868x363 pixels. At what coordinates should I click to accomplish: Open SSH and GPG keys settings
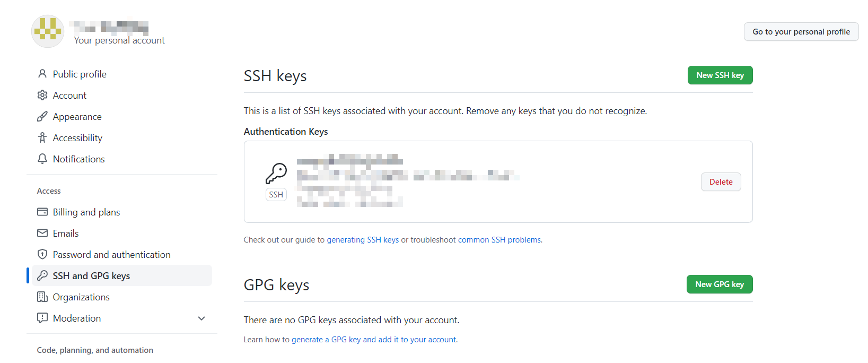pyautogui.click(x=91, y=276)
